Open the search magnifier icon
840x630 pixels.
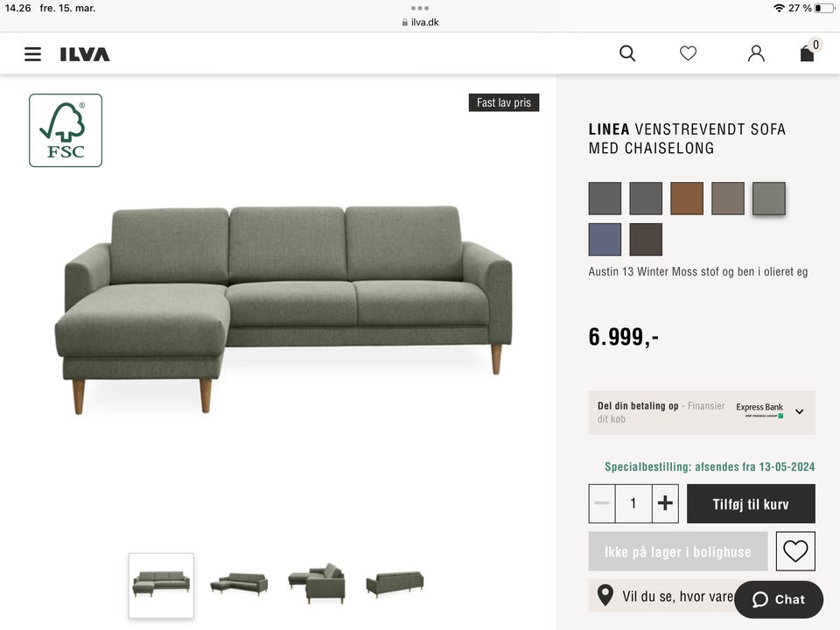[x=627, y=53]
